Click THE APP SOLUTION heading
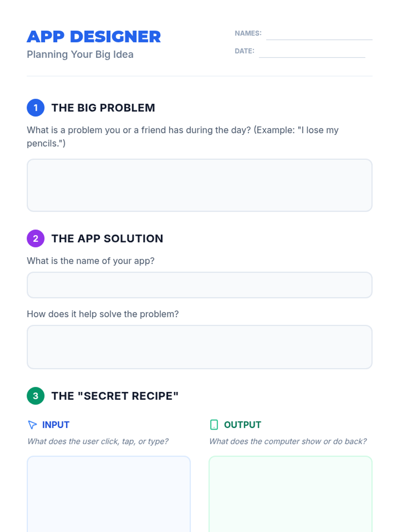Screen dimensions: 399x532 point(107,238)
